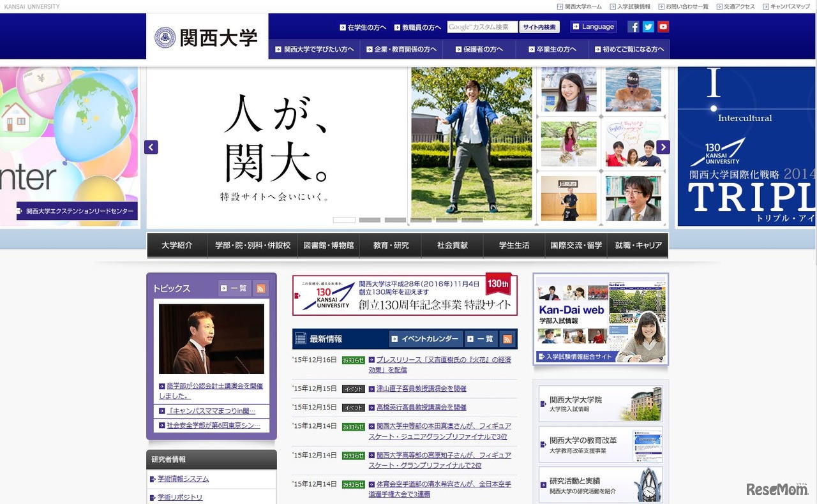Open the 大学紹介 menu

pyautogui.click(x=177, y=246)
